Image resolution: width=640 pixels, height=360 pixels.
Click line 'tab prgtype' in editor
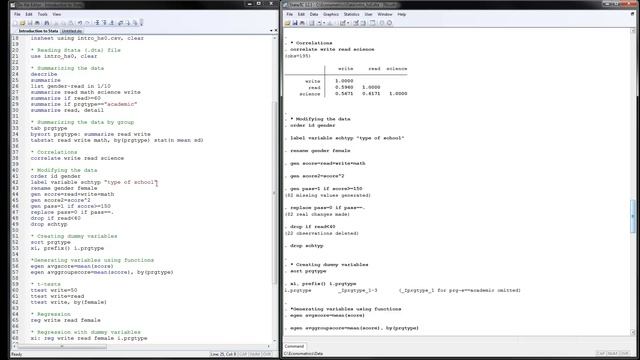pos(49,128)
